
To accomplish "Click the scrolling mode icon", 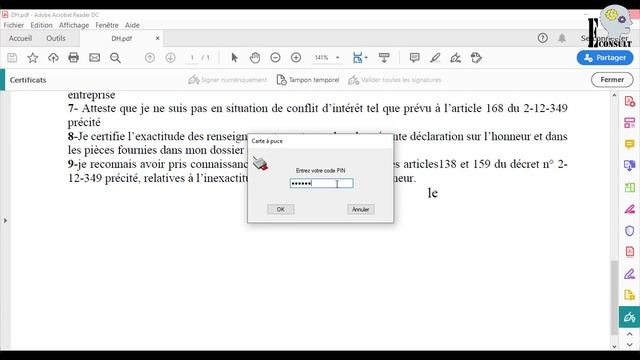I will point(384,58).
